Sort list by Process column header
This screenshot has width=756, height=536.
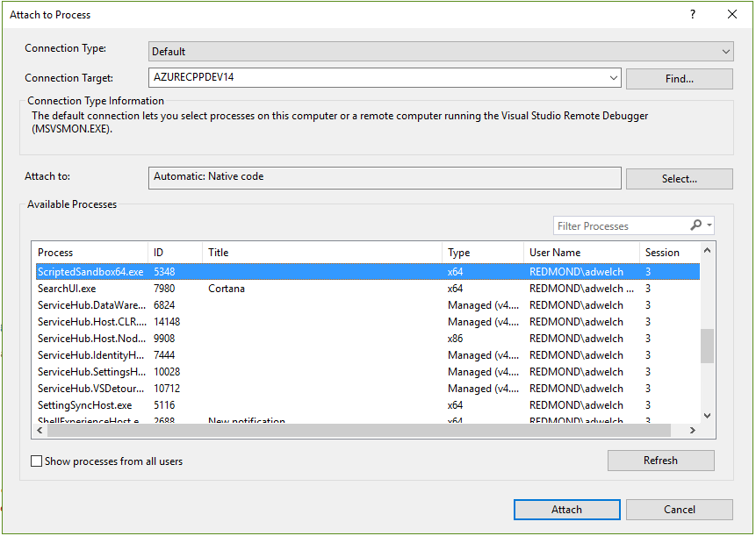pos(90,252)
